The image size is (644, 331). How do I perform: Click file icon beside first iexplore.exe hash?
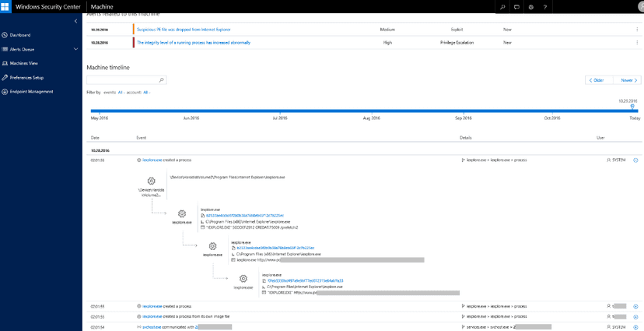pyautogui.click(x=202, y=215)
